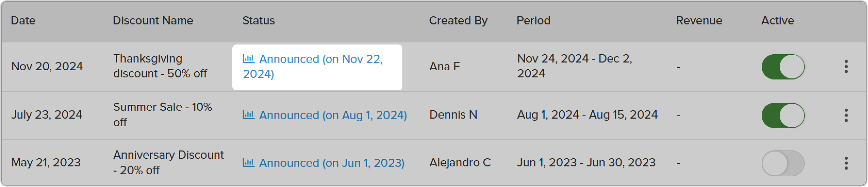Viewport: 868px width, 187px height.
Task: Select the Summer Sale - 10% off name
Action: coord(162,114)
